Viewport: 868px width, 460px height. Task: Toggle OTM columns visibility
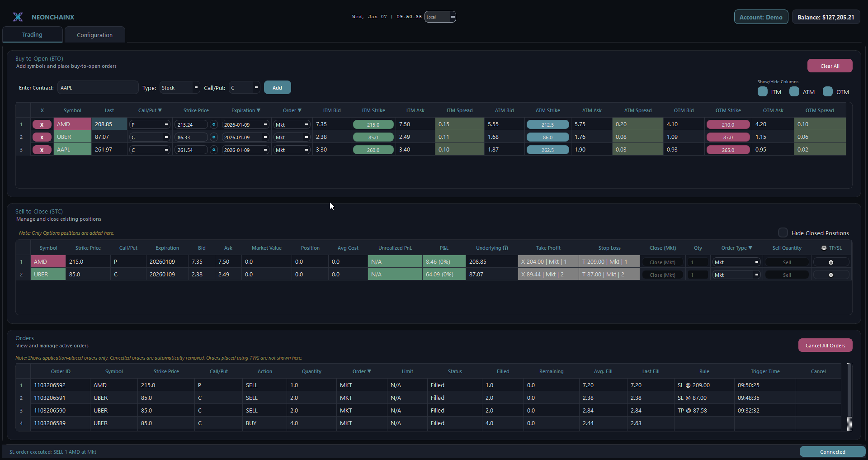click(x=828, y=92)
